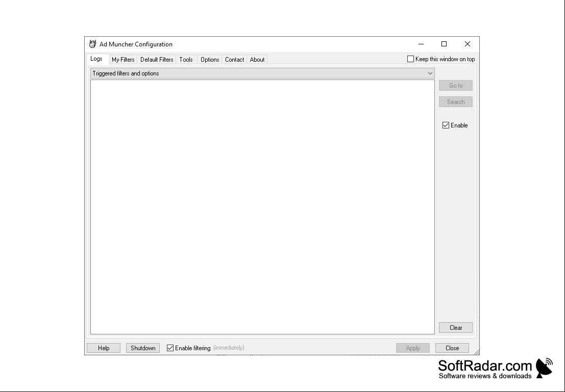565x392 pixels.
Task: Click the resize grip at window corner
Action: (x=476, y=352)
